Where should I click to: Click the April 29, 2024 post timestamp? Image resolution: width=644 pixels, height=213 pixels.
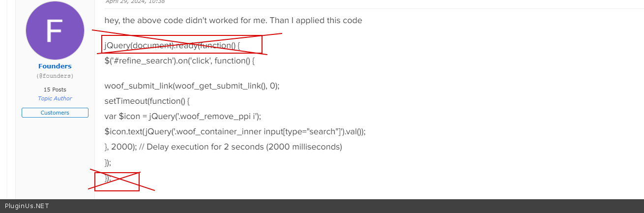(135, 1)
